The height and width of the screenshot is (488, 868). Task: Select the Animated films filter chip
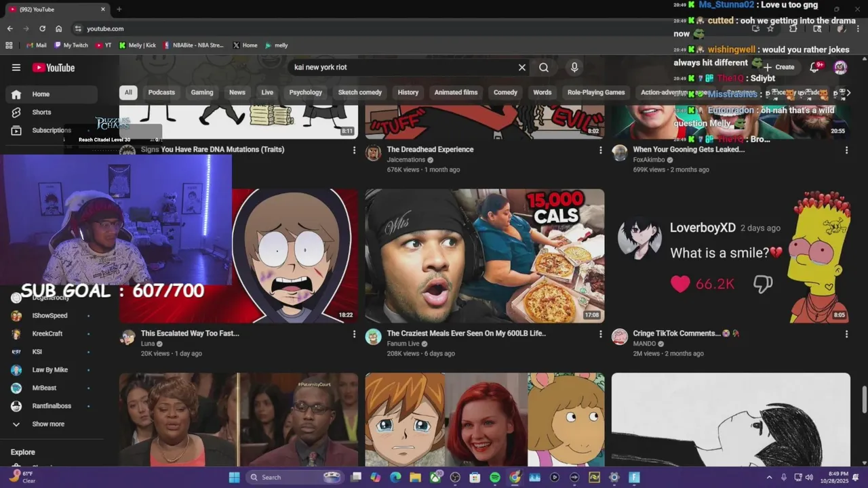pos(456,92)
